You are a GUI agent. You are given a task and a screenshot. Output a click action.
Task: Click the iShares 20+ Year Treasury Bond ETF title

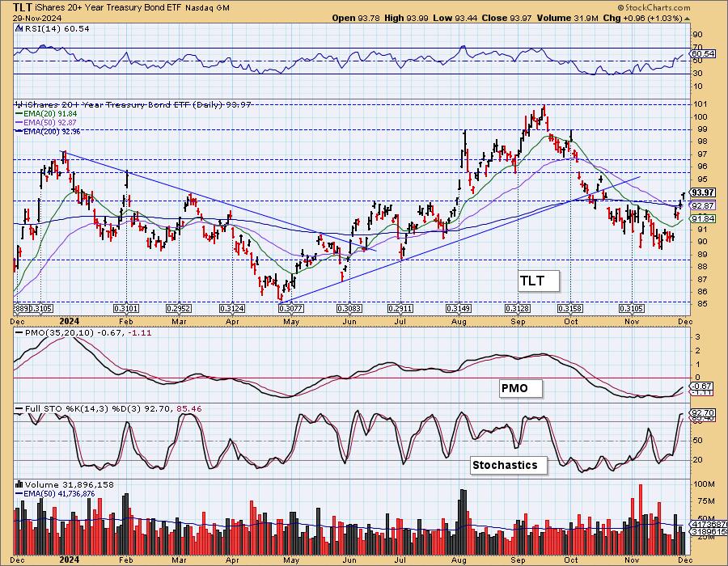(109, 8)
